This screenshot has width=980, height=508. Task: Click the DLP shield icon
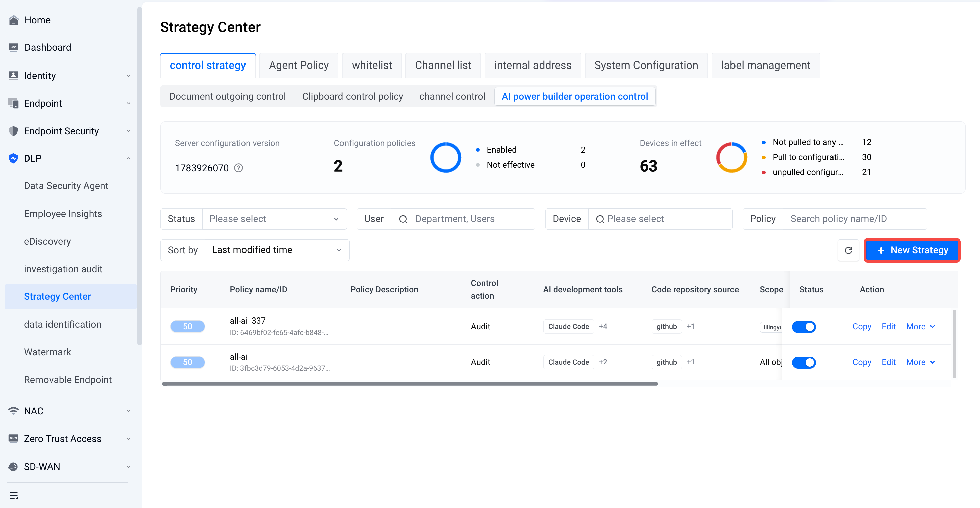14,158
